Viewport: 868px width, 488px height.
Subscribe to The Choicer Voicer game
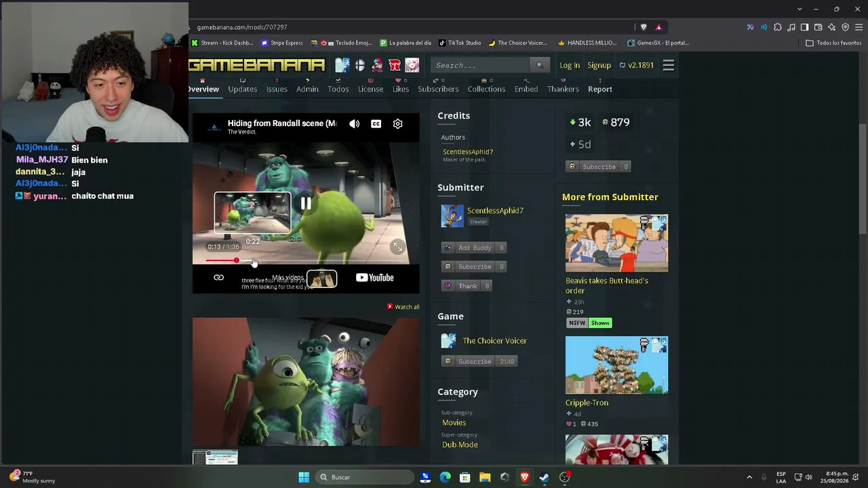click(479, 361)
